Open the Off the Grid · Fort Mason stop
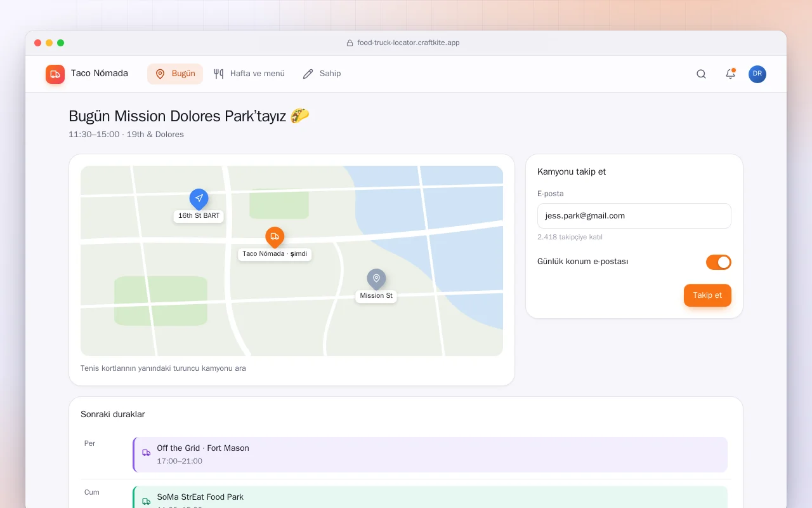Viewport: 812px width, 508px height. tap(430, 455)
